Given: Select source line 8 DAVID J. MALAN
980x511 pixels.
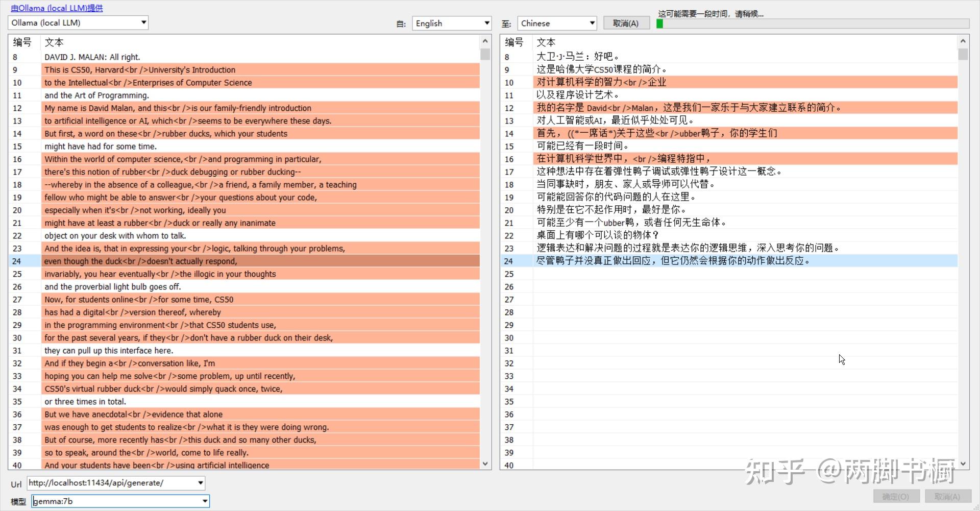Looking at the screenshot, I should [244, 57].
